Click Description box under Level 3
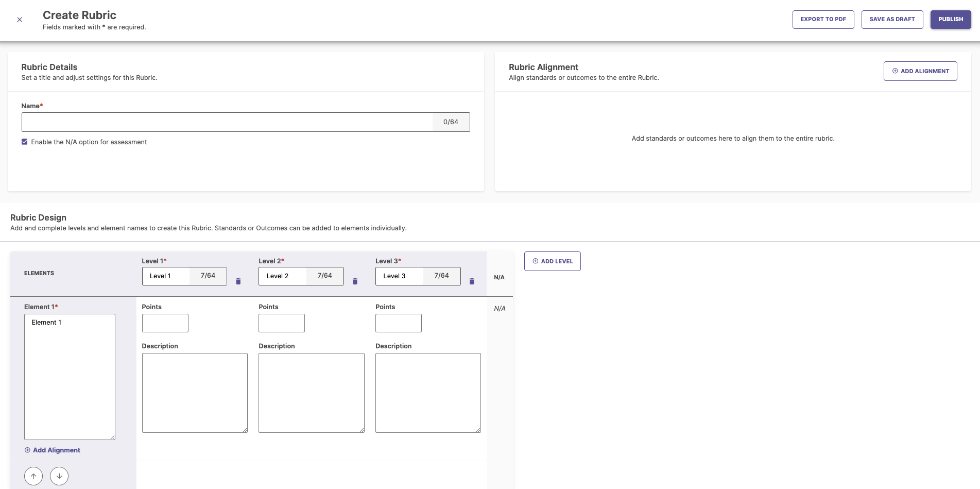Image resolution: width=980 pixels, height=489 pixels. point(428,393)
